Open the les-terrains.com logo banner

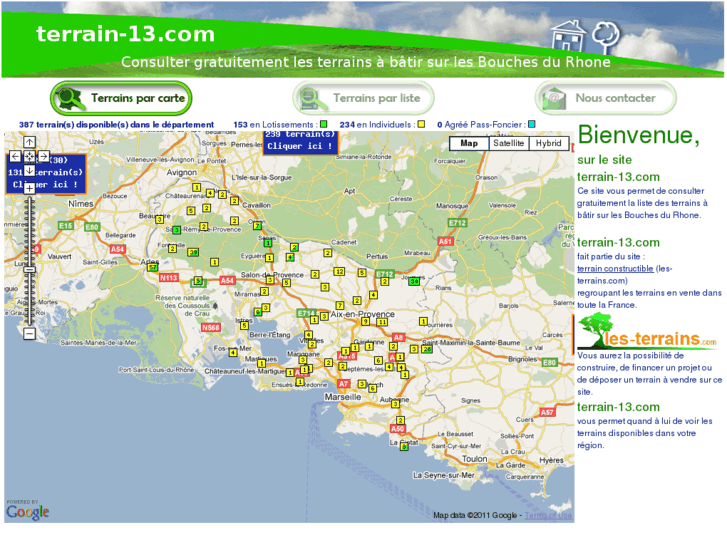(x=647, y=333)
